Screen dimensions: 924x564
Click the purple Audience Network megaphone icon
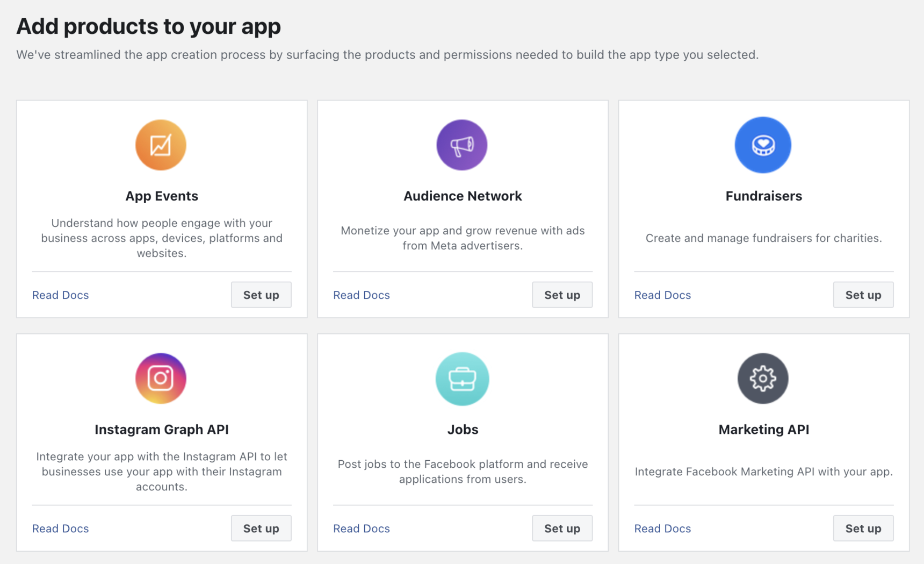click(x=462, y=145)
